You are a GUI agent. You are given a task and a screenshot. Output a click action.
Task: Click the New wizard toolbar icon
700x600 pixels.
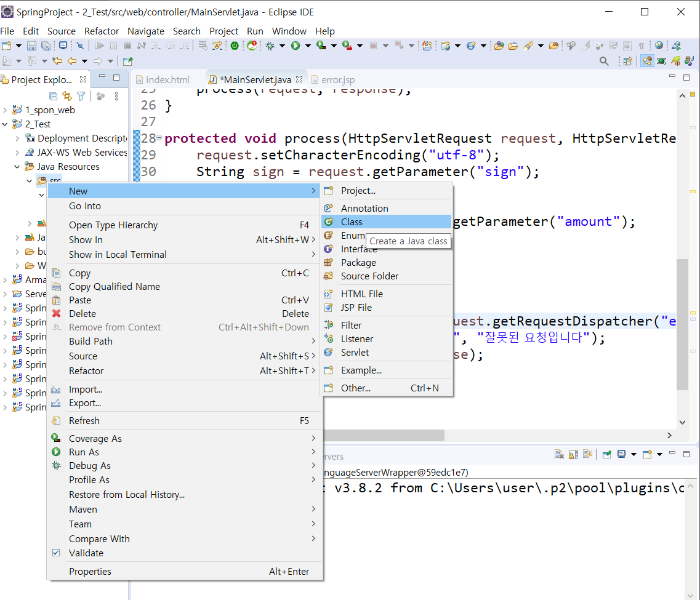(6, 46)
